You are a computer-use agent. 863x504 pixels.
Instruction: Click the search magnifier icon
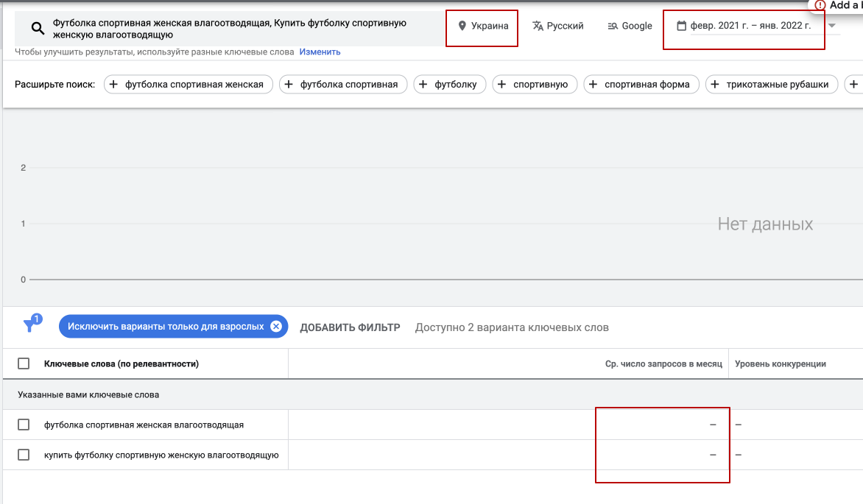click(38, 29)
